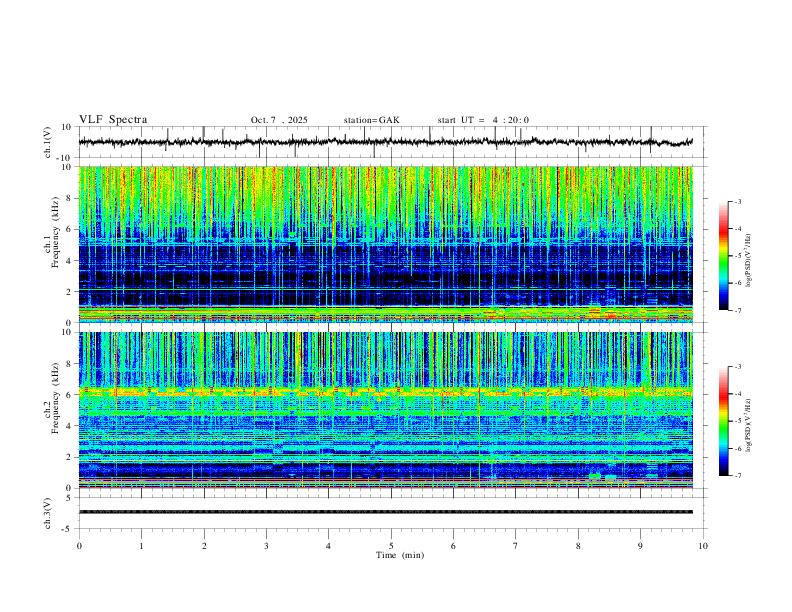Click the VLF Spectra title text
The height and width of the screenshot is (612, 792).
[x=113, y=120]
